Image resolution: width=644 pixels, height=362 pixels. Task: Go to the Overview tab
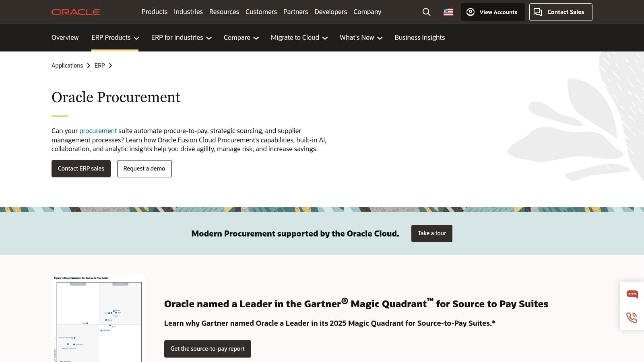65,37
